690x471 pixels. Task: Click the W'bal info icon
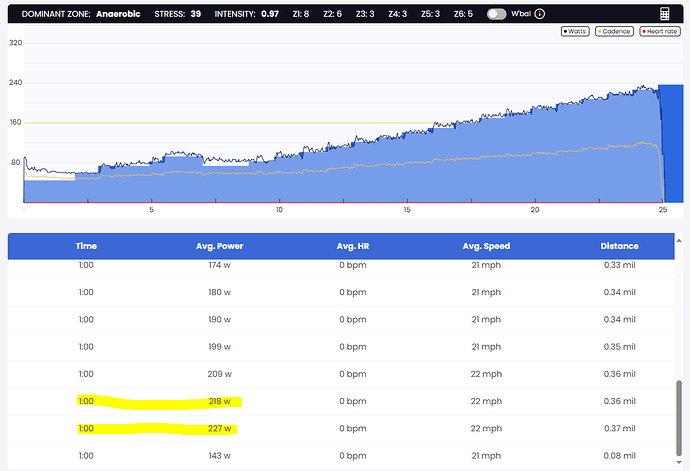coord(540,15)
